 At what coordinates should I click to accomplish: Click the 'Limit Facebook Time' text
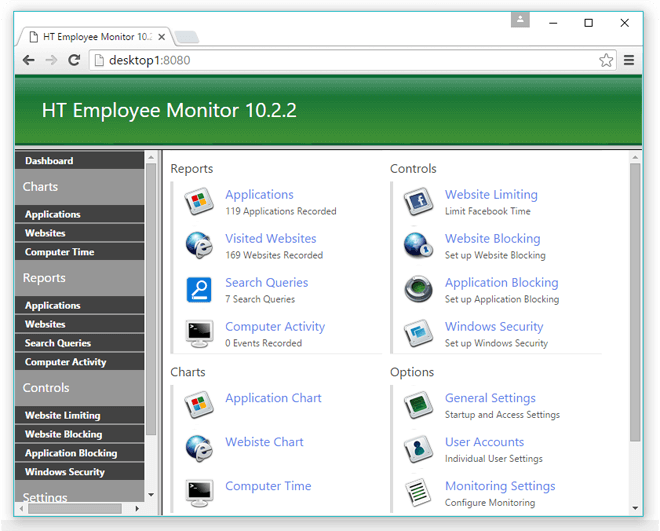pyautogui.click(x=487, y=211)
